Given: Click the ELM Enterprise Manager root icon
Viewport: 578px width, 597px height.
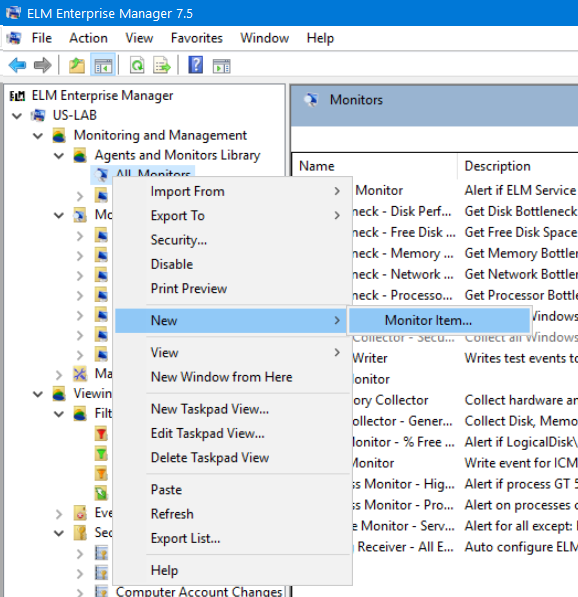Looking at the screenshot, I should (17, 96).
